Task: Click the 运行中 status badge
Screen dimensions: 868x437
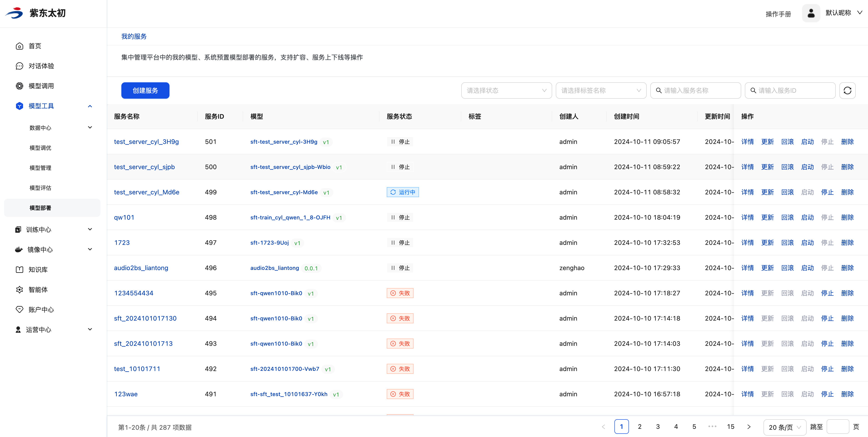Action: 403,192
